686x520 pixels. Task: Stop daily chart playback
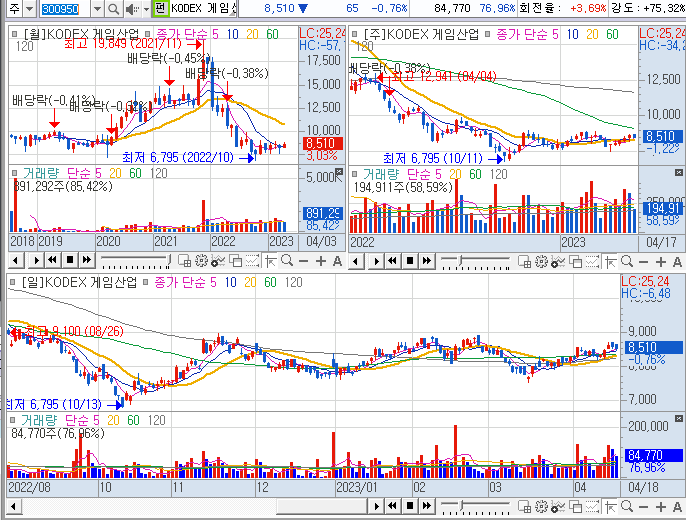[410, 506]
